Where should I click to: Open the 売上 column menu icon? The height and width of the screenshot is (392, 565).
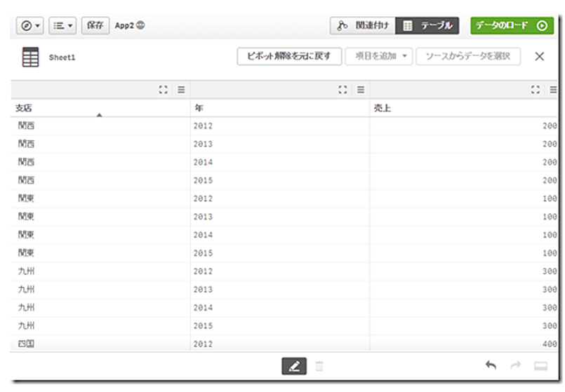(x=553, y=90)
